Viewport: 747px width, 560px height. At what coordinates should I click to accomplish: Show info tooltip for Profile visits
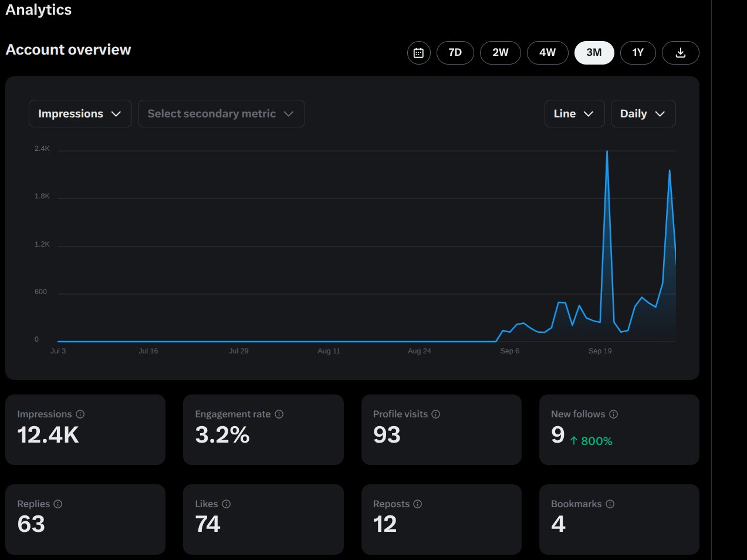tap(436, 414)
